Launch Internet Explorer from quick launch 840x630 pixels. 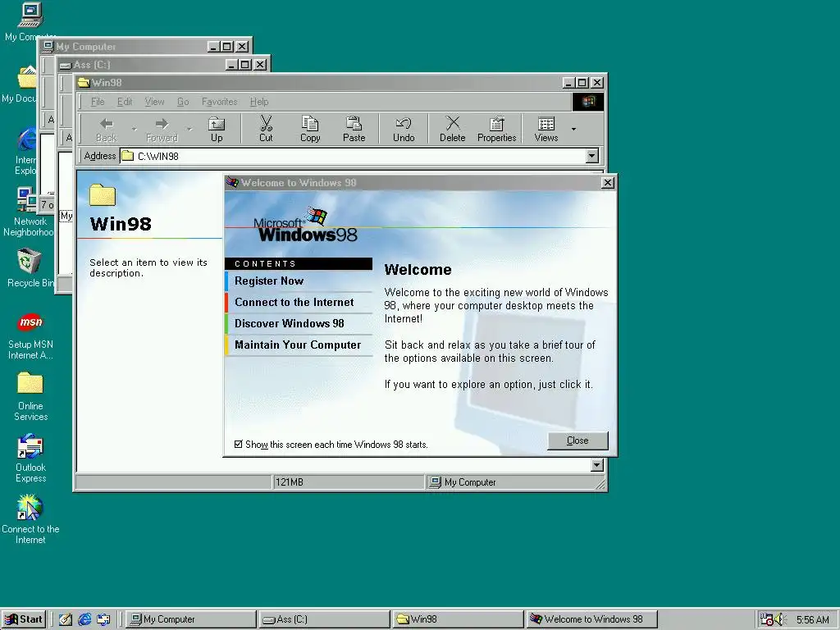[x=84, y=619]
